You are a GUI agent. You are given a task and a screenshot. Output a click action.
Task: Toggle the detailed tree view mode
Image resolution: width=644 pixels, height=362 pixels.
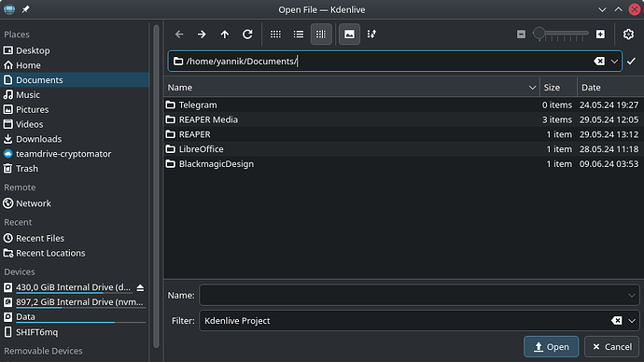click(321, 35)
